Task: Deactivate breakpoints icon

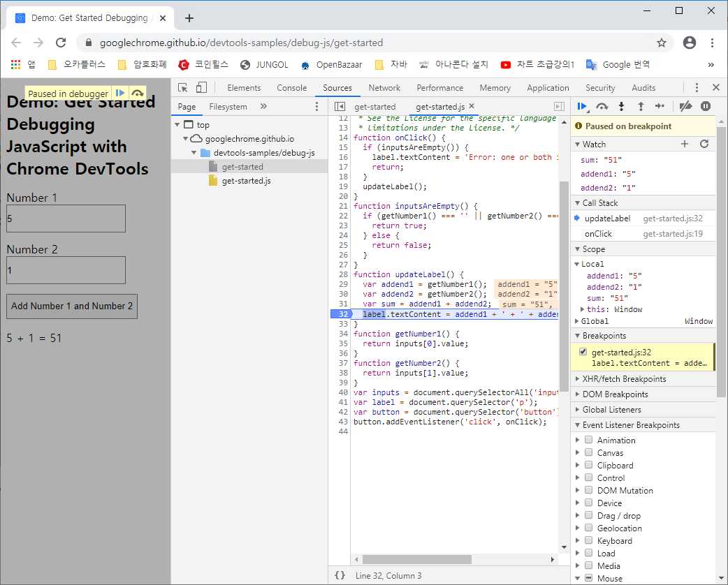Action: pos(685,107)
